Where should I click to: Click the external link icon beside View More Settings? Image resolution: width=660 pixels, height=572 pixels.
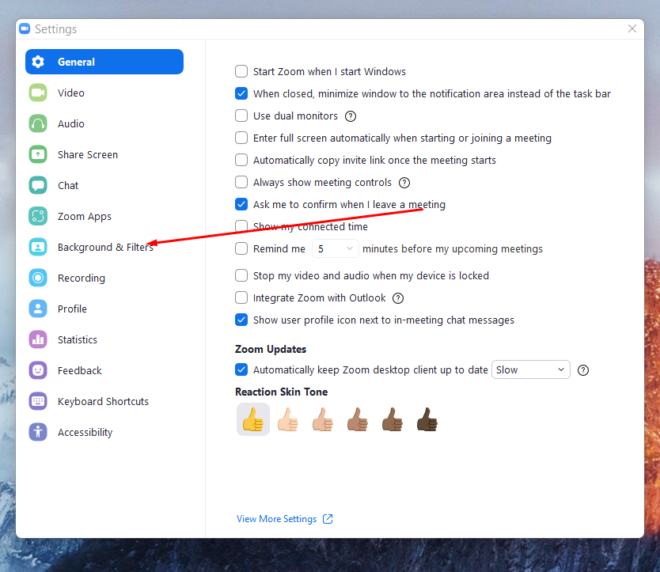(327, 519)
